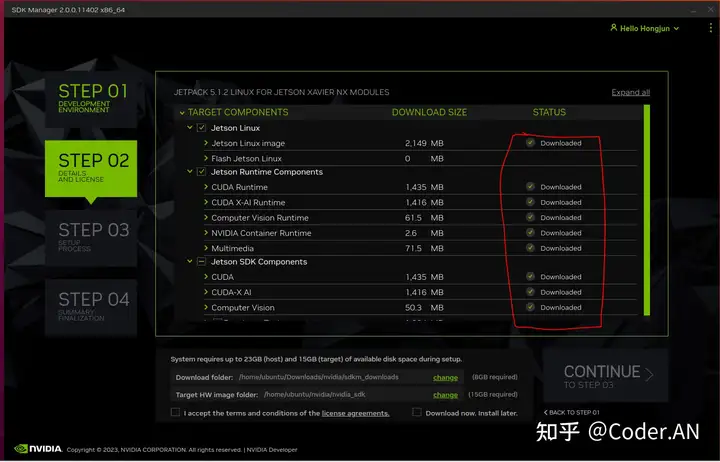Enable Download now. Install later.
This screenshot has width=720, height=462.
(417, 412)
